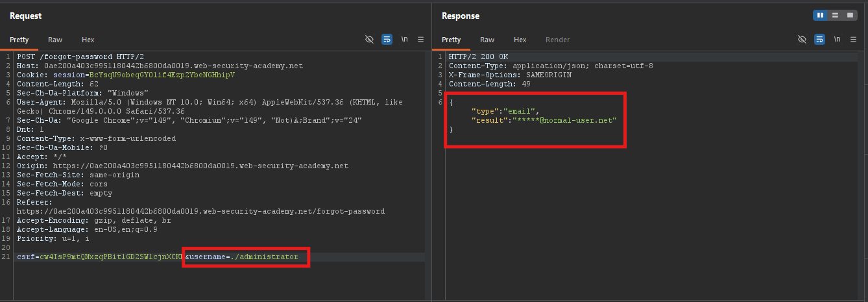Switch to Response Pretty tab
The width and height of the screenshot is (868, 302).
click(452, 40)
